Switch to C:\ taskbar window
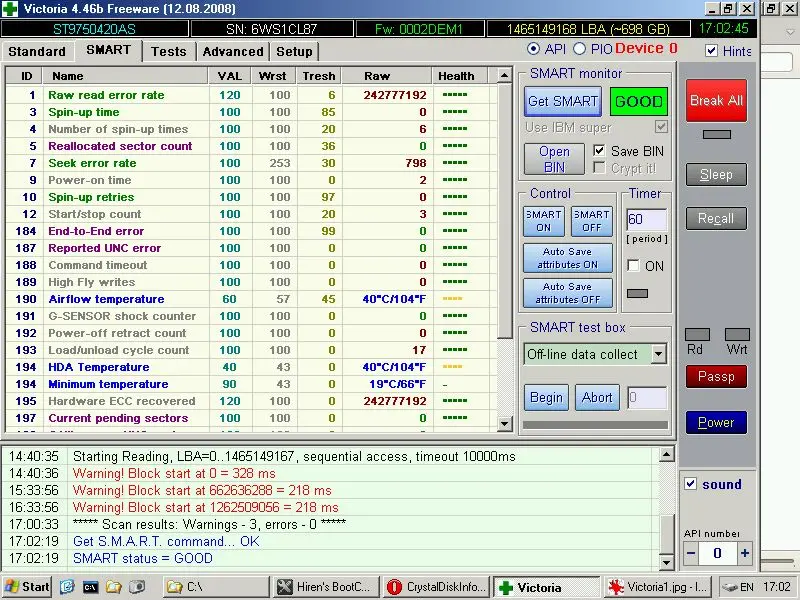The image size is (800, 600). tap(216, 587)
